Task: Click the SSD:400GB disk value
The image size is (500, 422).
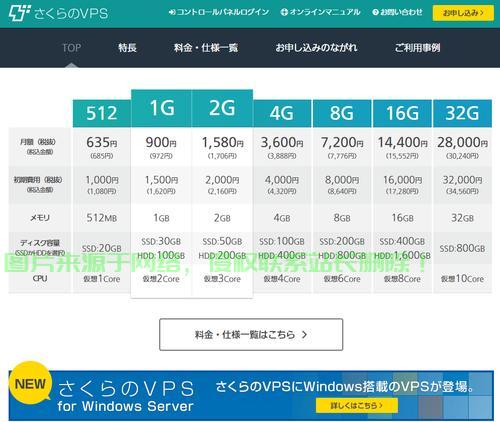Action: 402,241
